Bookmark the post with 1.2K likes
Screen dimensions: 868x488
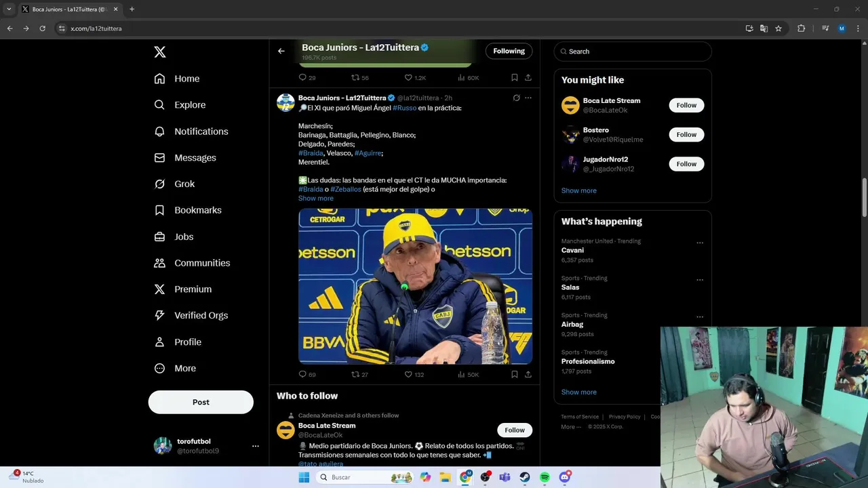[x=515, y=77]
